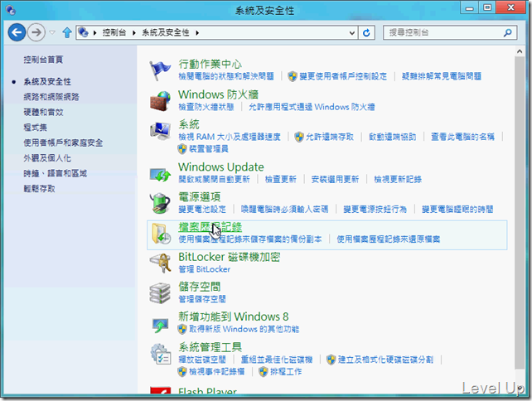This screenshot has width=532, height=401.
Task: Click 安裝選用更新 link
Action: click(x=335, y=180)
